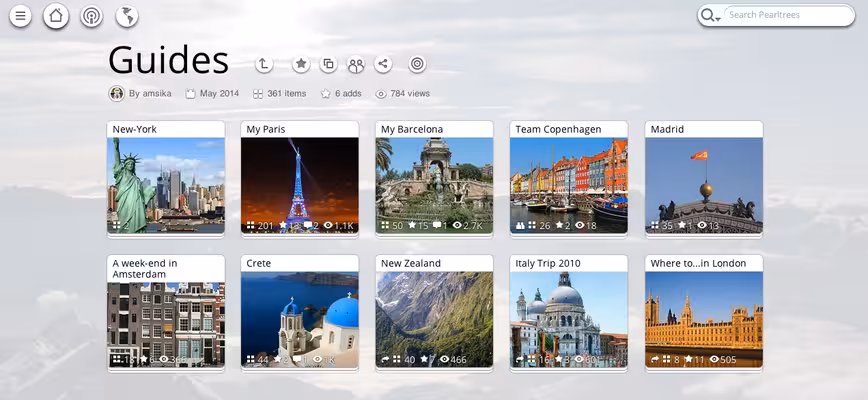868x400 pixels.
Task: Click the items grid icon on New-York card
Action: pos(116,225)
